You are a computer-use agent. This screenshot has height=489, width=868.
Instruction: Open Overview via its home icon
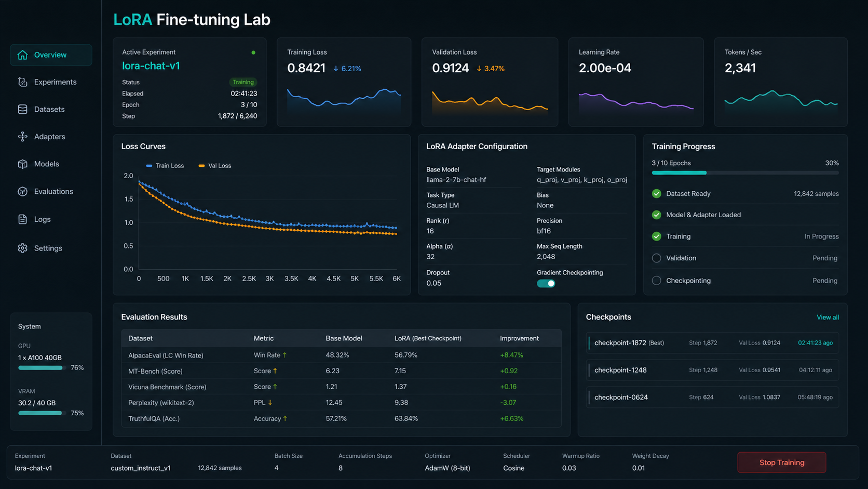click(x=22, y=55)
